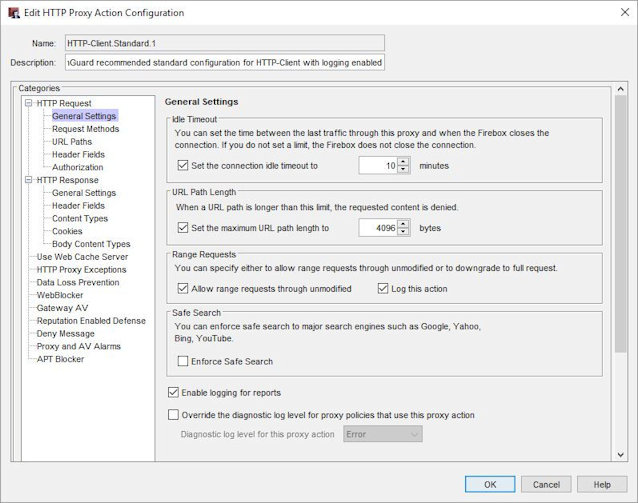Viewport: 638px width, 503px height.
Task: Open URL Paths category
Action: point(72,142)
